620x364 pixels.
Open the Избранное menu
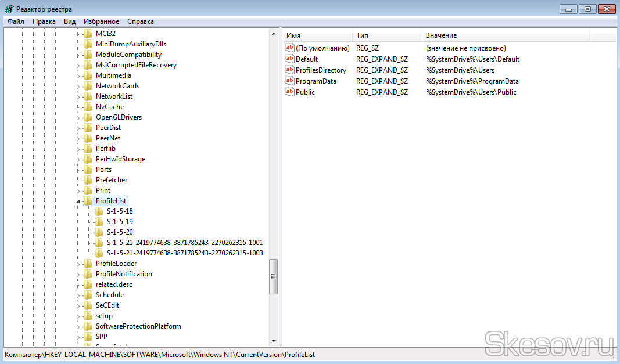(101, 21)
